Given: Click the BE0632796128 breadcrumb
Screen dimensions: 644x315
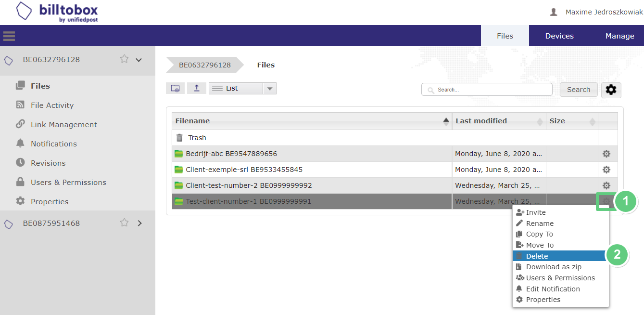Looking at the screenshot, I should 205,65.
